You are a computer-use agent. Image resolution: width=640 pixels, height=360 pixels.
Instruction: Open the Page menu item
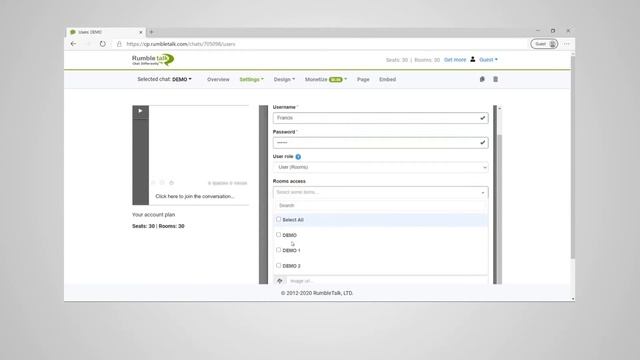363,80
